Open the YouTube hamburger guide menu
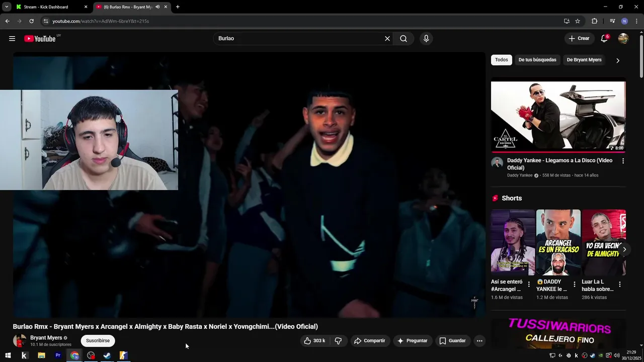Screen dimensions: 644x362 click(x=12, y=39)
